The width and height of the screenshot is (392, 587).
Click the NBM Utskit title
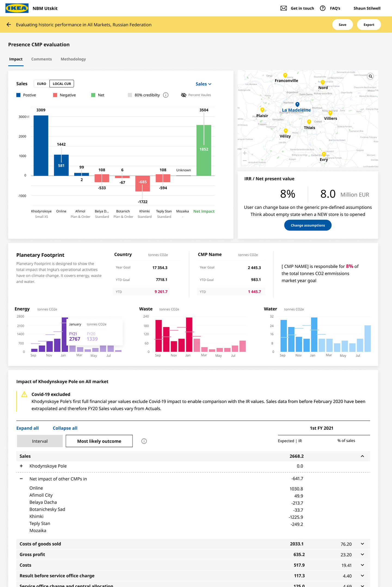pos(45,8)
